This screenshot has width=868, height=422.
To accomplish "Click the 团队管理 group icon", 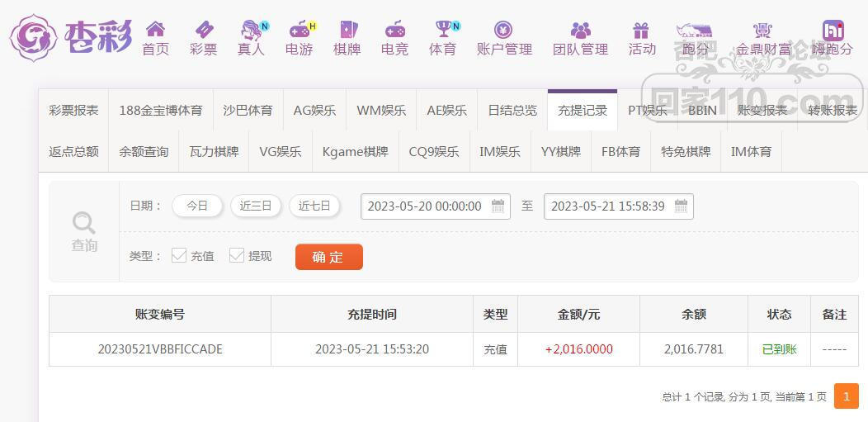I will pos(580,31).
